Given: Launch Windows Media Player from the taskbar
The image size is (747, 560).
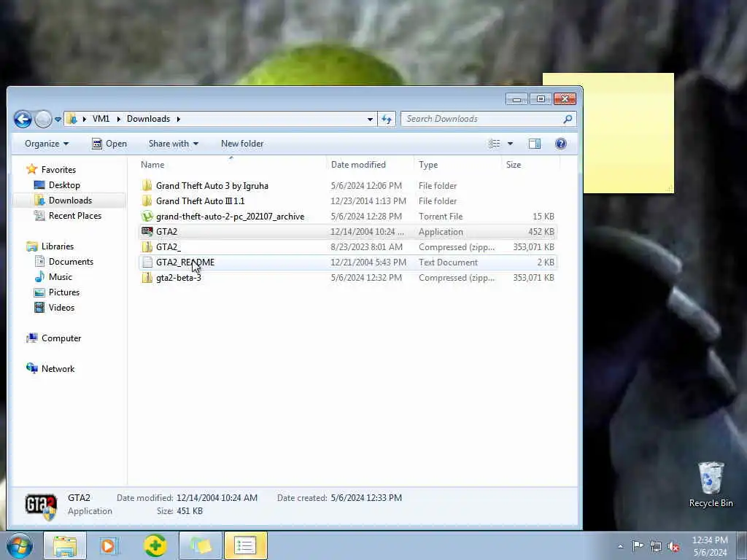Looking at the screenshot, I should (x=109, y=545).
